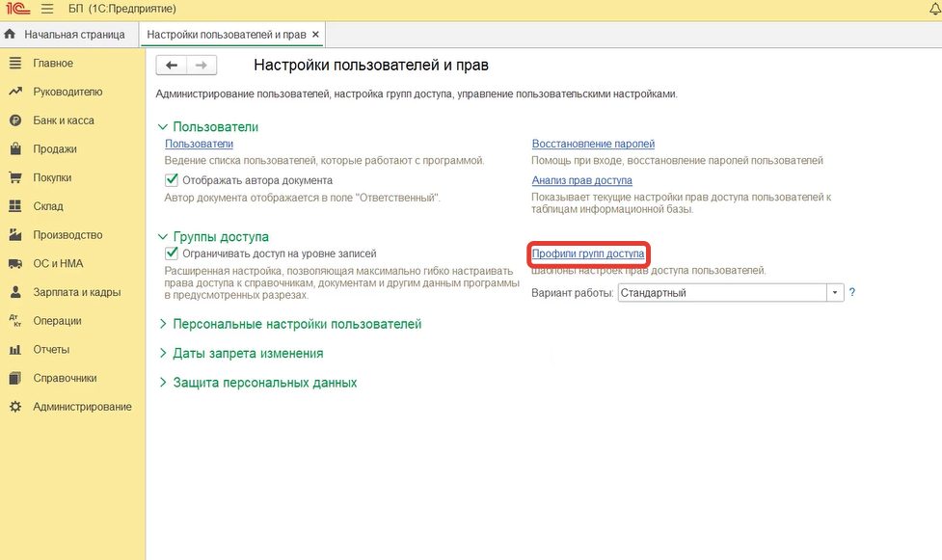Click the notifications bell icon

(x=932, y=9)
